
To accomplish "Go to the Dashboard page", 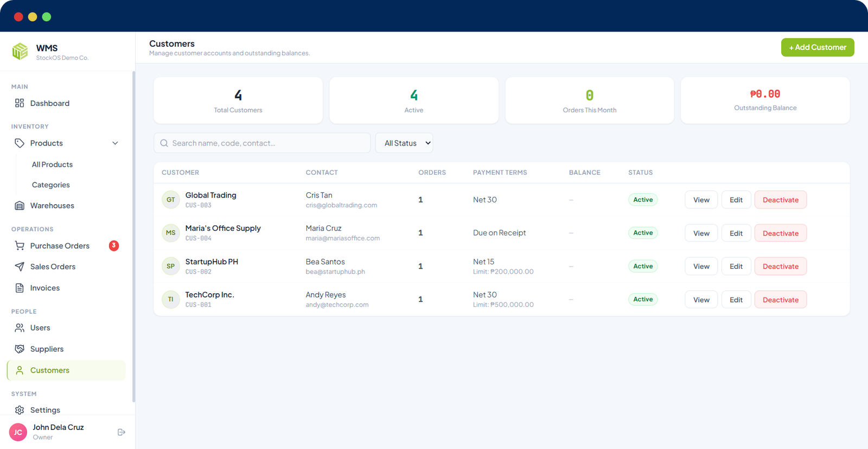I will coord(66,103).
